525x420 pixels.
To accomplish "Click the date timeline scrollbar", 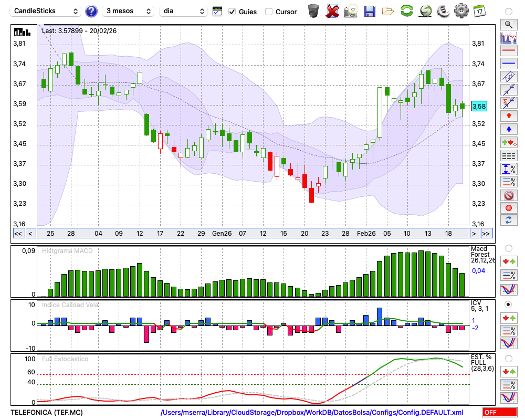I will (x=252, y=233).
